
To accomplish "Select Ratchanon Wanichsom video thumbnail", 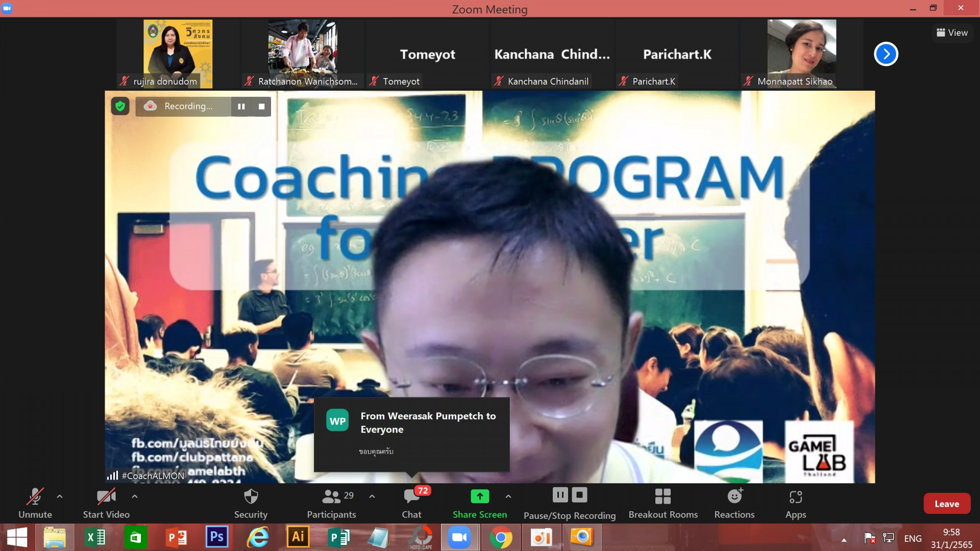I will [302, 54].
